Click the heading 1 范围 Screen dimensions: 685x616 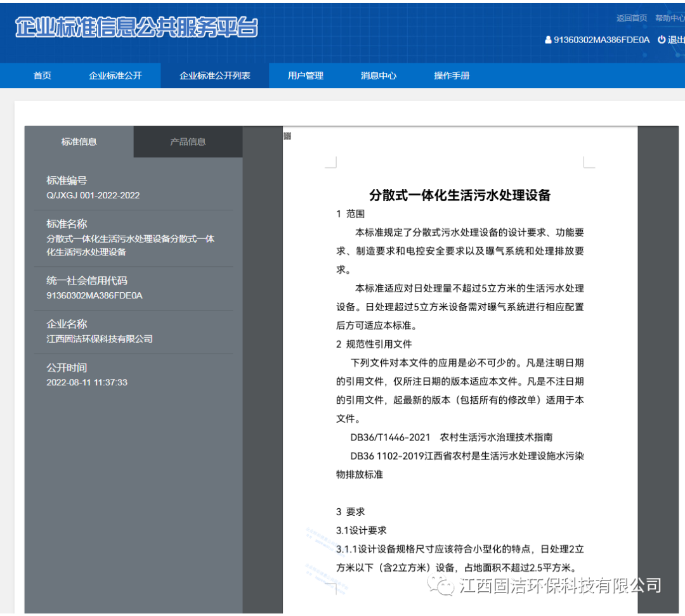tap(350, 214)
